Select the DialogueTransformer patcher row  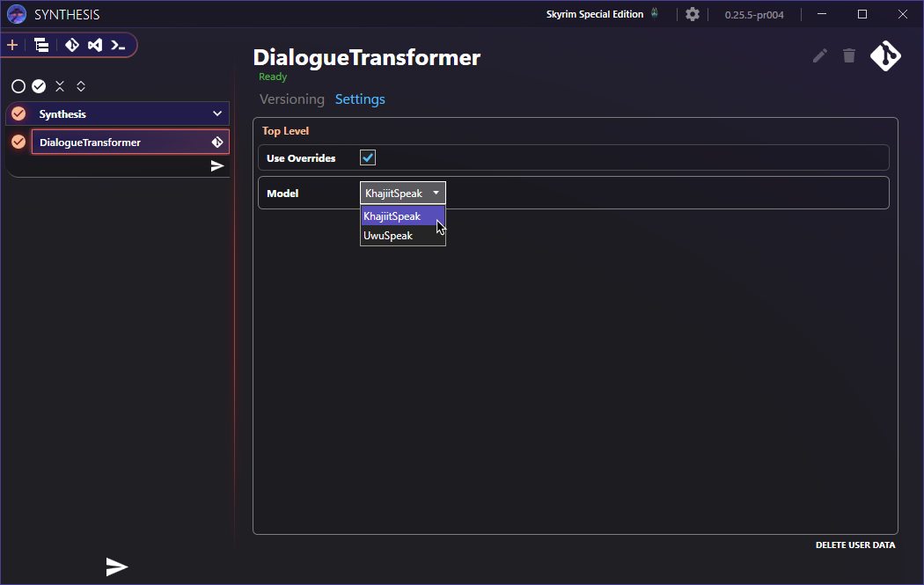130,142
